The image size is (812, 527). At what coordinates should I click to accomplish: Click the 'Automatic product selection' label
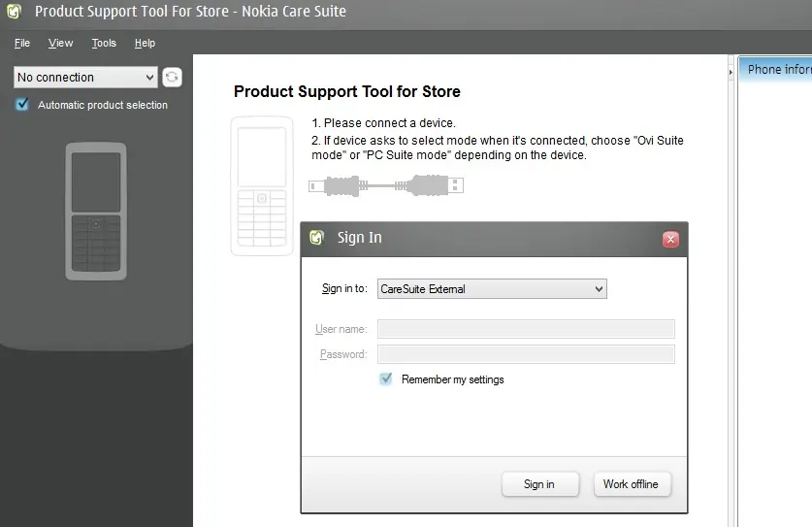click(103, 105)
